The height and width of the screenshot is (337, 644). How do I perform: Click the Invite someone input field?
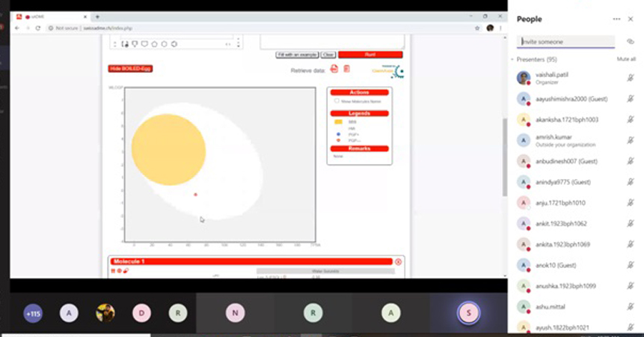566,42
